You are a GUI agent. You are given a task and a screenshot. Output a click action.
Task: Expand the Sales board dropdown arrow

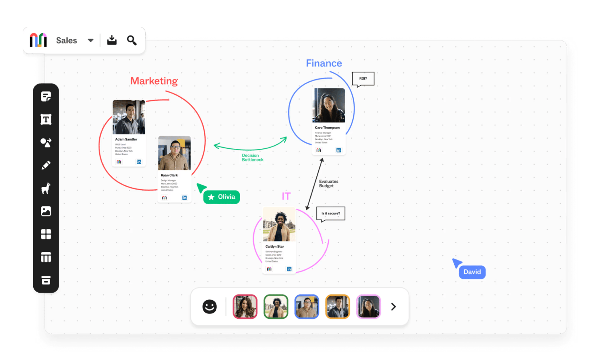coord(91,40)
